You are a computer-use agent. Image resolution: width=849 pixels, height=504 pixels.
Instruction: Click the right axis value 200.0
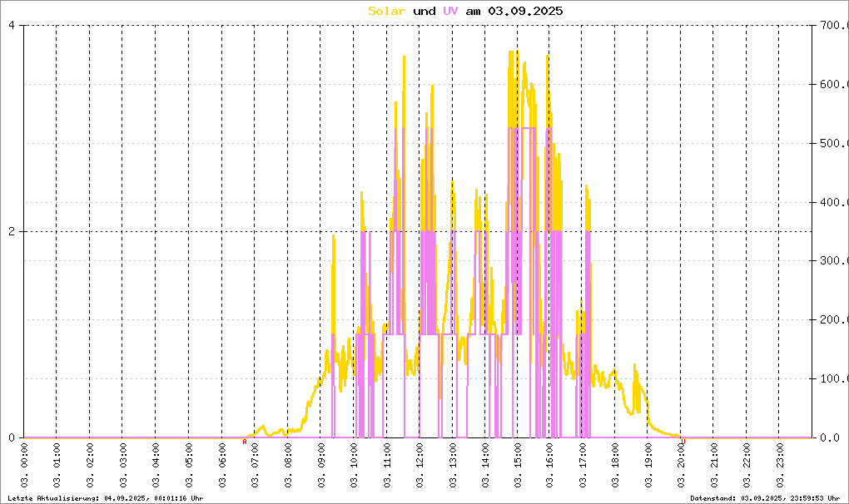click(x=832, y=320)
